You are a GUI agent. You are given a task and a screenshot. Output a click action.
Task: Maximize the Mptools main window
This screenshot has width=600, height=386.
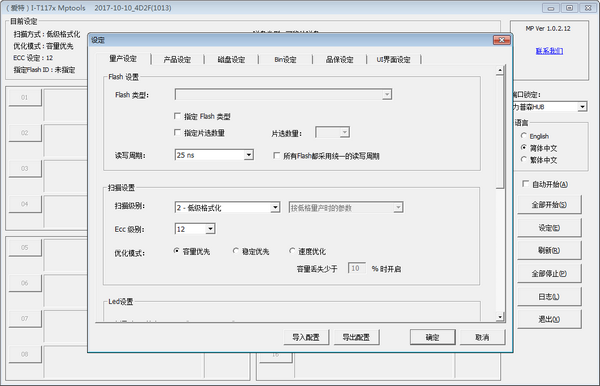coord(569,8)
